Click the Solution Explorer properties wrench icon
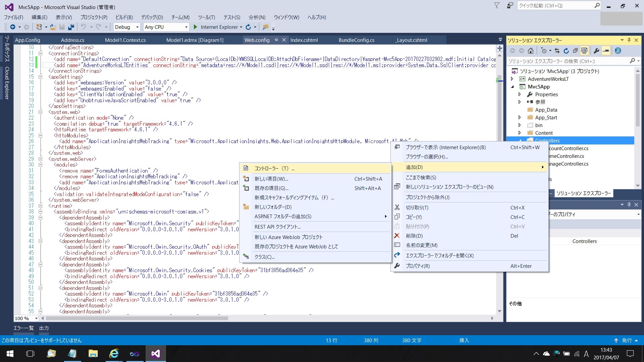This screenshot has width=644, height=362. (596, 51)
